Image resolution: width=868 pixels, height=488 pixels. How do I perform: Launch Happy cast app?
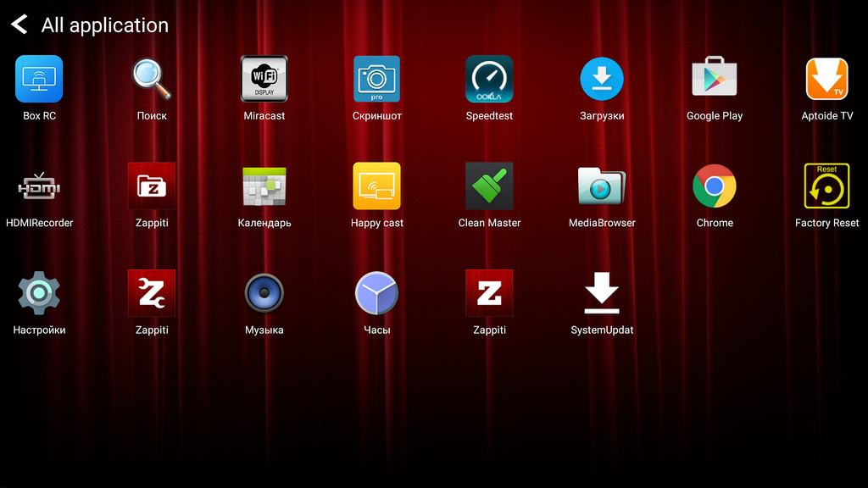(x=376, y=186)
